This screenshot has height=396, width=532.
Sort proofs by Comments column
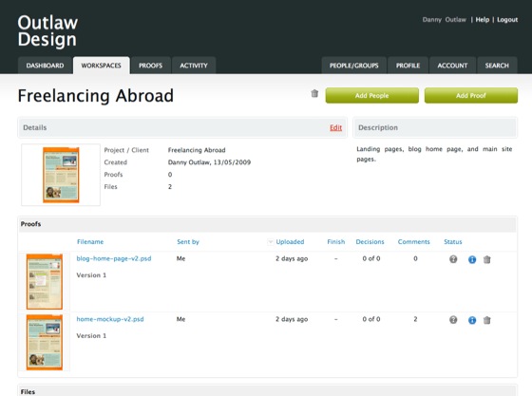413,242
